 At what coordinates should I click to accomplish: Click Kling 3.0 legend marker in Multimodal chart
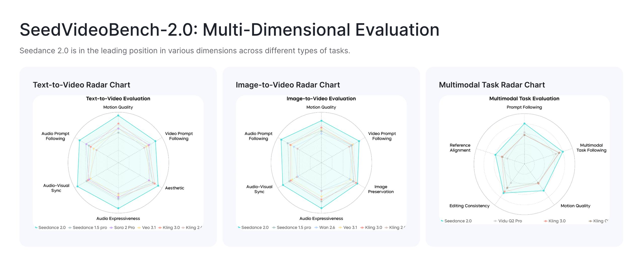pyautogui.click(x=546, y=221)
